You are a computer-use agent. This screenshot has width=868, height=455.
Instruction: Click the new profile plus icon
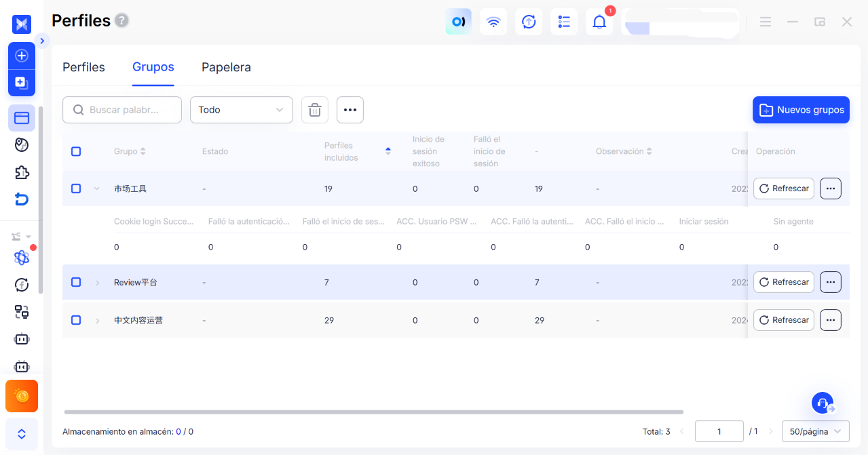coord(22,56)
